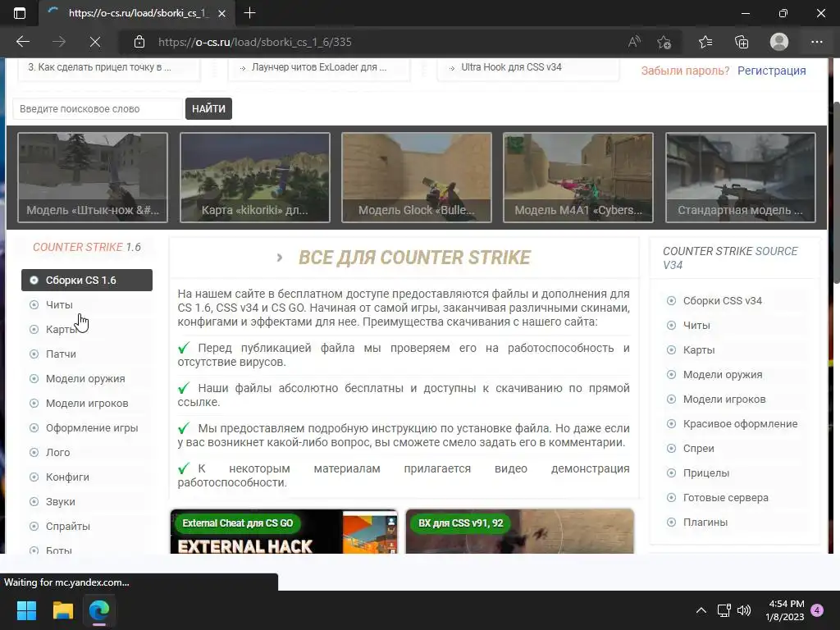This screenshot has height=630, width=840.
Task: Click the address bar URL
Action: [255, 42]
